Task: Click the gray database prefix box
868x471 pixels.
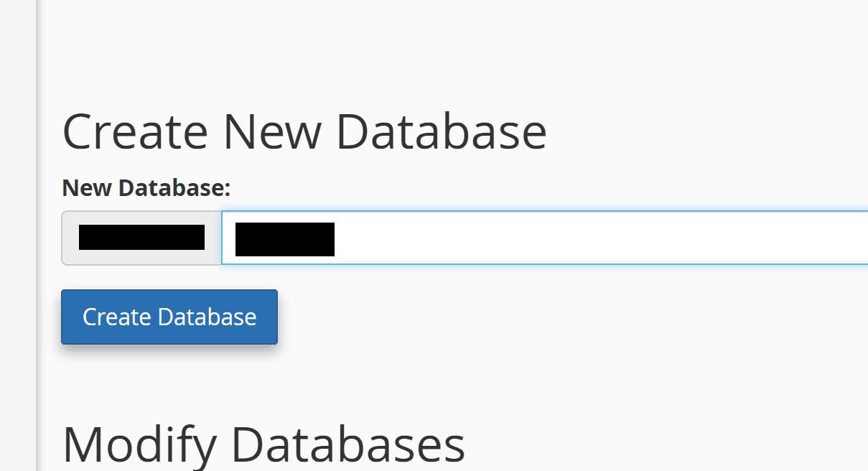Action: tap(141, 238)
